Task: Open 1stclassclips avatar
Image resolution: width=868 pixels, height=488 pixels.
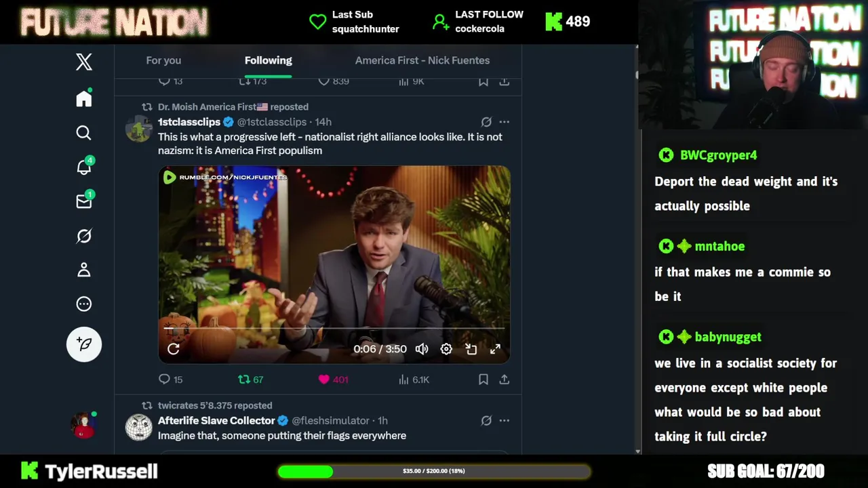Action: pos(138,129)
